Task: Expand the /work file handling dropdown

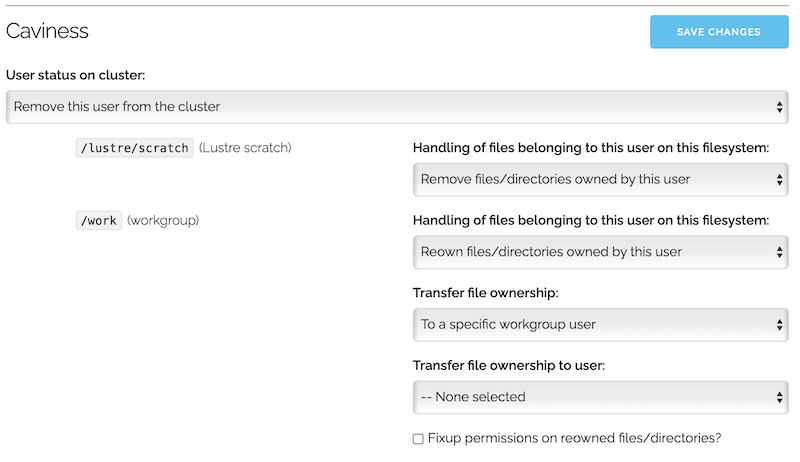Action: (x=600, y=252)
